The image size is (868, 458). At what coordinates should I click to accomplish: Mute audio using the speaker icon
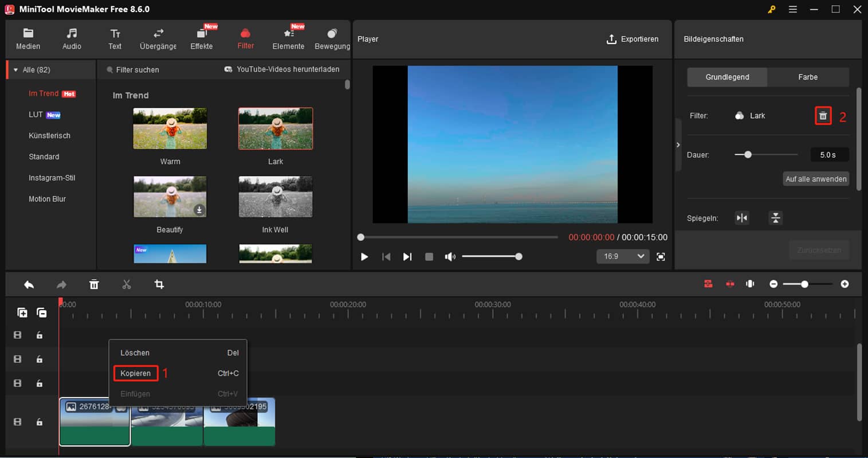tap(450, 256)
